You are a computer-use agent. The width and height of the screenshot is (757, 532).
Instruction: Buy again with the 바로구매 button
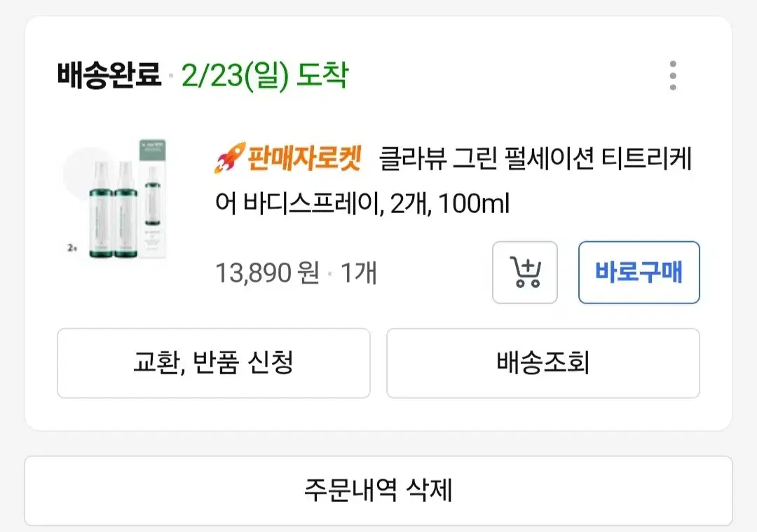click(639, 272)
